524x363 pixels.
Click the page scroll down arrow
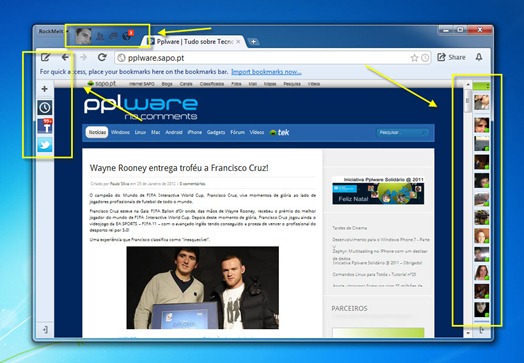click(x=468, y=333)
